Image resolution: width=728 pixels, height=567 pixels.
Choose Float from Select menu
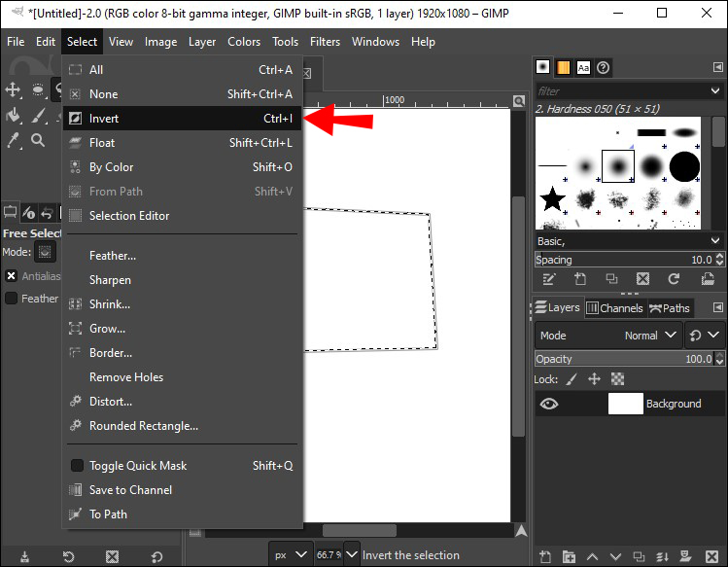tap(183, 143)
